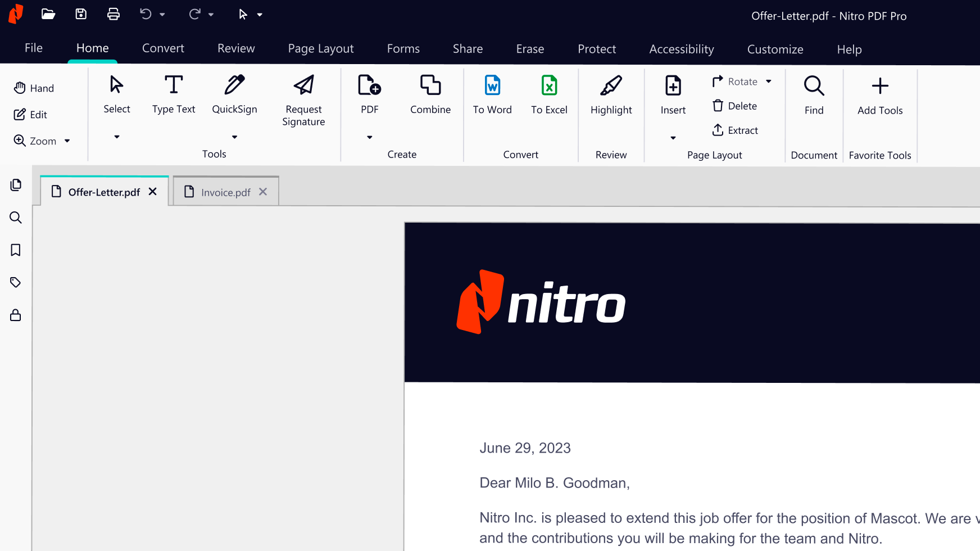
Task: Select the Highlight tool
Action: [x=611, y=94]
